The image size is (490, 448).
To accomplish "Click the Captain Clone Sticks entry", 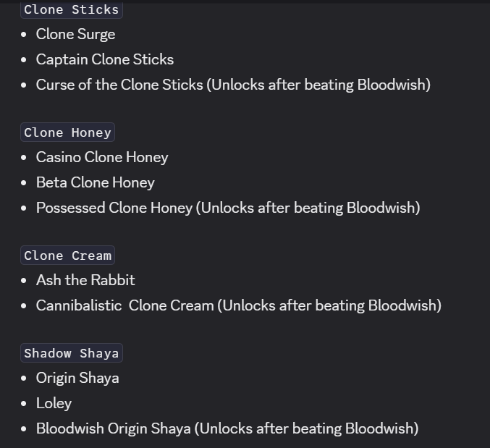I will pyautogui.click(x=105, y=59).
